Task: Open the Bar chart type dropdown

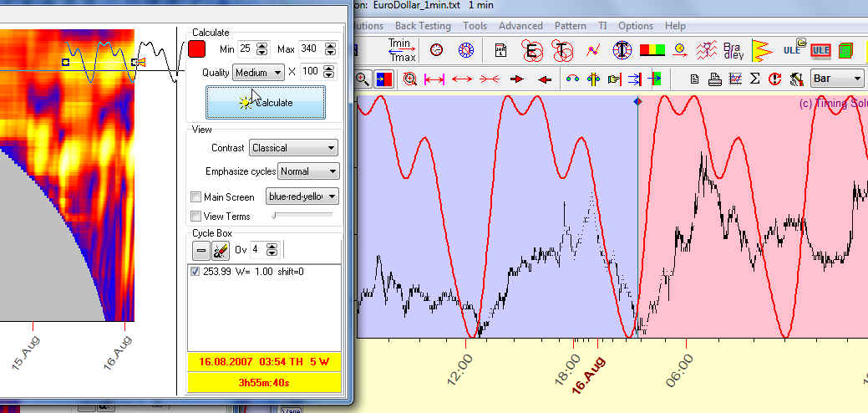Action: pyautogui.click(x=838, y=79)
